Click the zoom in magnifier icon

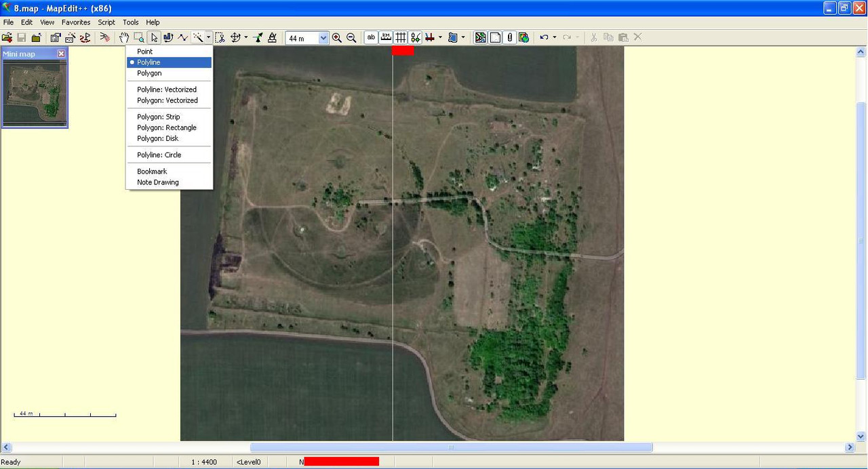pyautogui.click(x=337, y=38)
